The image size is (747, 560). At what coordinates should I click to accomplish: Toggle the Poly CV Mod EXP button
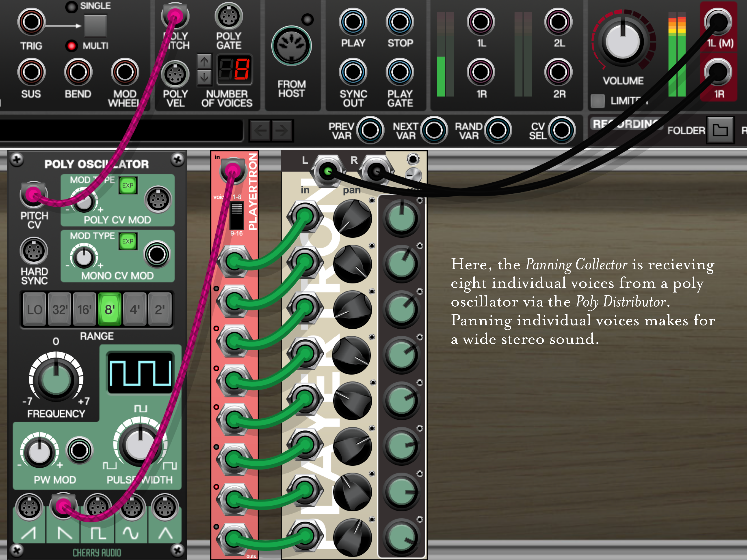point(128,185)
